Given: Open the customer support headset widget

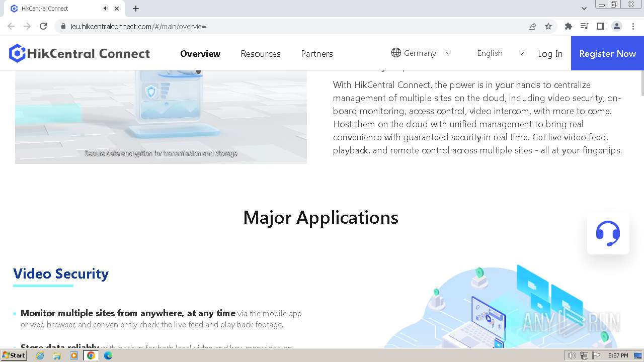Looking at the screenshot, I should pos(608,233).
